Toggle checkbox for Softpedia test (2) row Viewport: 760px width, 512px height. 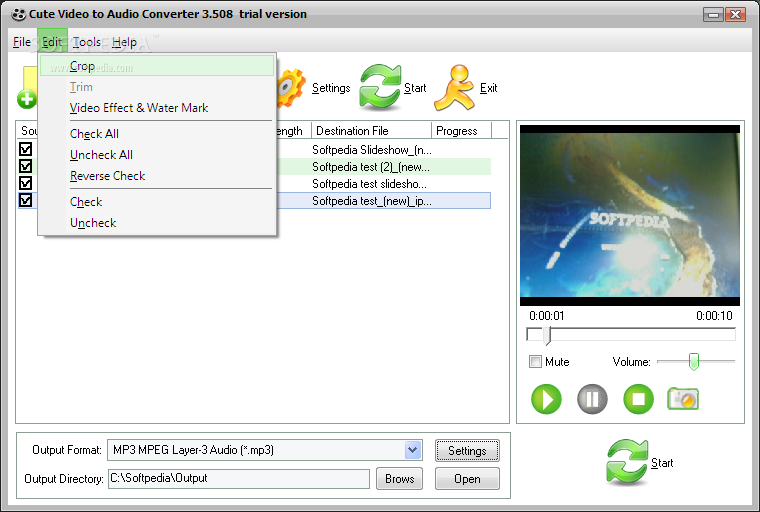point(26,166)
